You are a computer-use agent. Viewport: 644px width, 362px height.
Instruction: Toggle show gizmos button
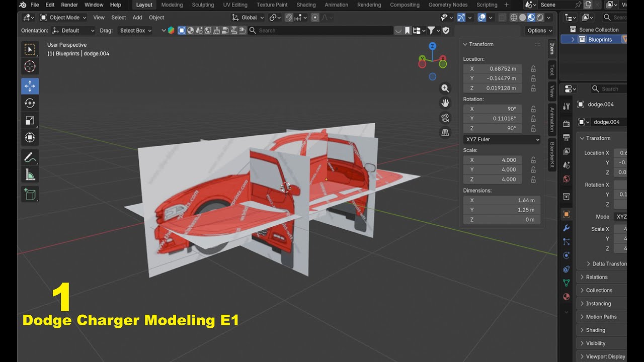click(x=461, y=18)
